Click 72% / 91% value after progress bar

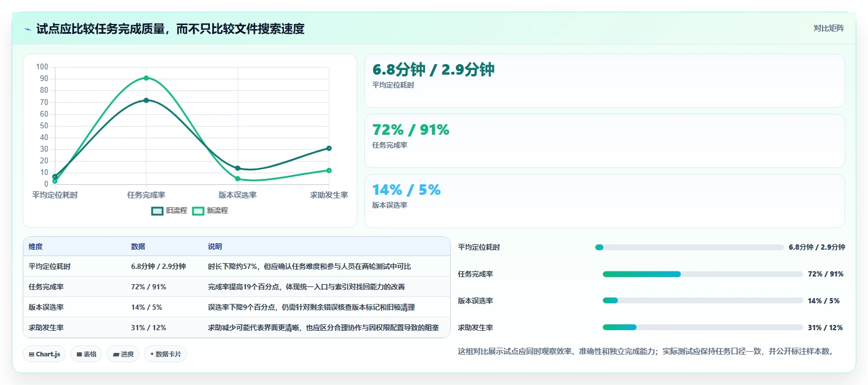coord(825,274)
